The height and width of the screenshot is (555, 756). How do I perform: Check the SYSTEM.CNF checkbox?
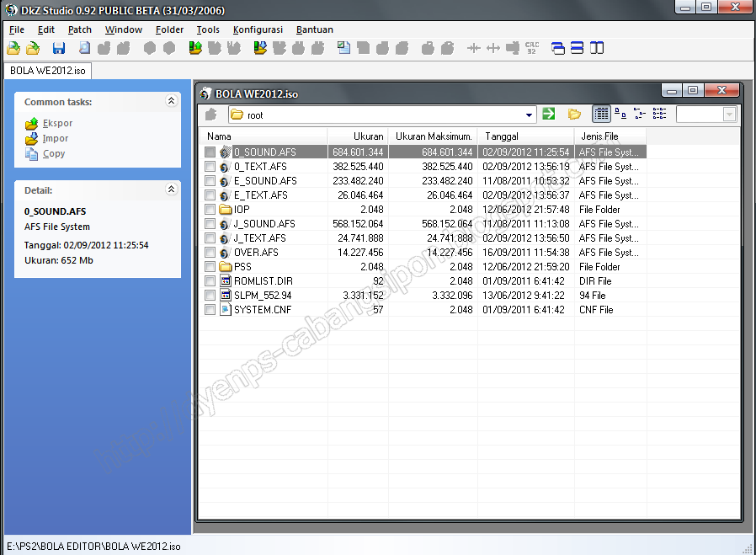(x=210, y=310)
